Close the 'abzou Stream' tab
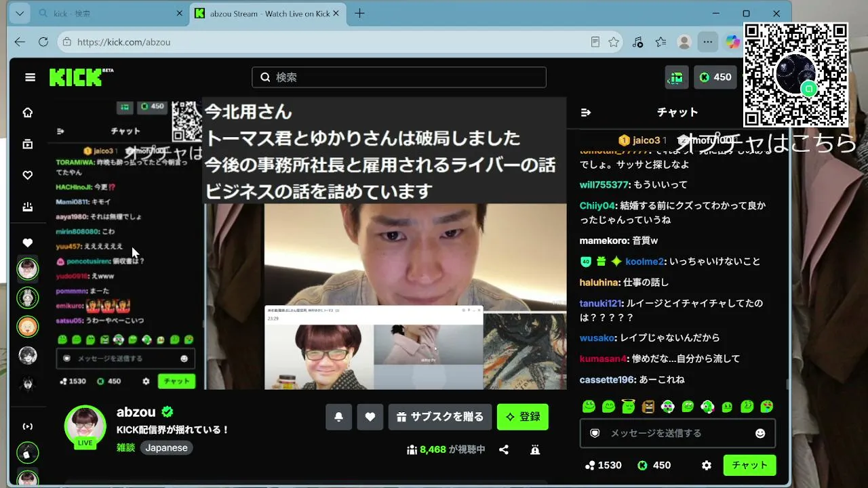This screenshot has width=868, height=488. 336,14
